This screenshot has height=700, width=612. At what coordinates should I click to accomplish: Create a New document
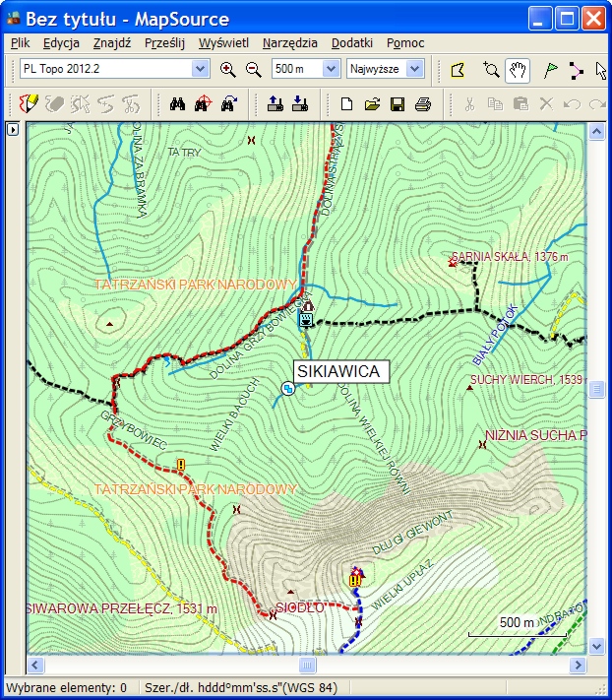tap(346, 104)
